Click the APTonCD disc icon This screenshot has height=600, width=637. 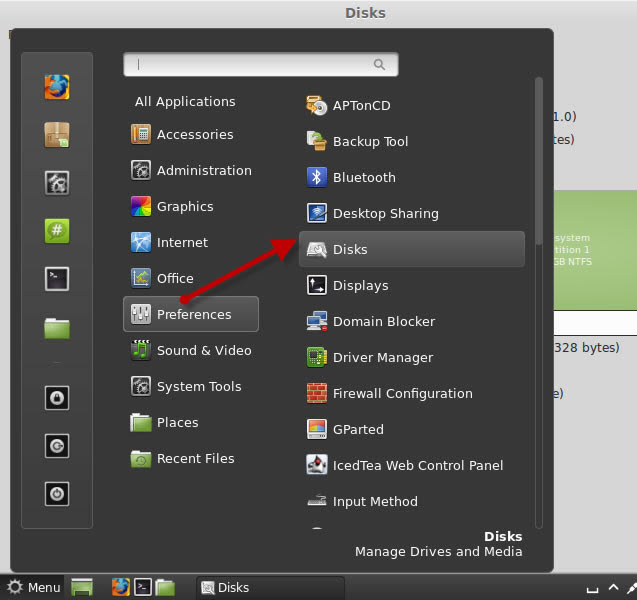316,106
